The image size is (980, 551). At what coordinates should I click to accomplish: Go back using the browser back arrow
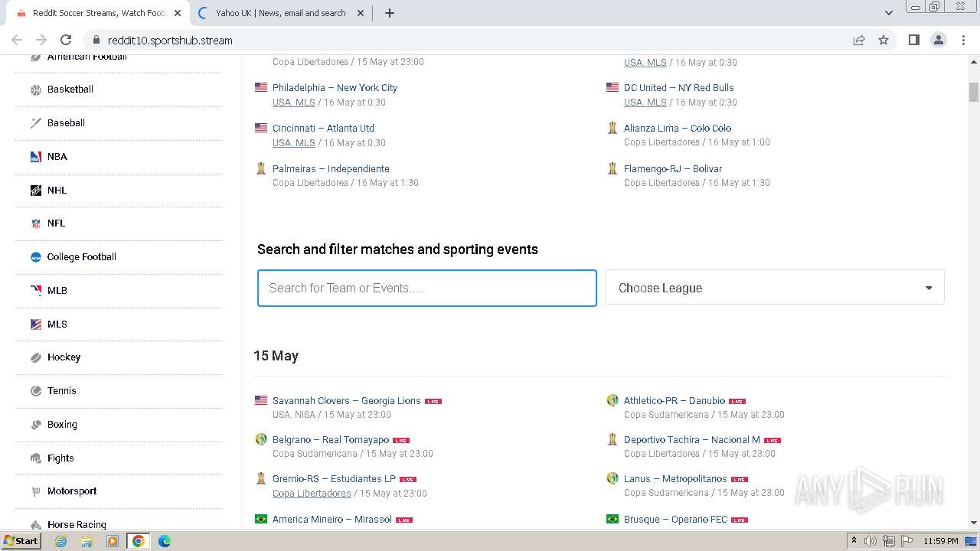[17, 40]
